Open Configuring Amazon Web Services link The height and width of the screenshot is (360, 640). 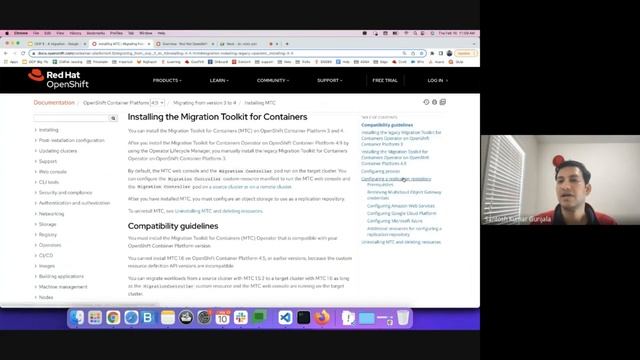click(x=400, y=206)
